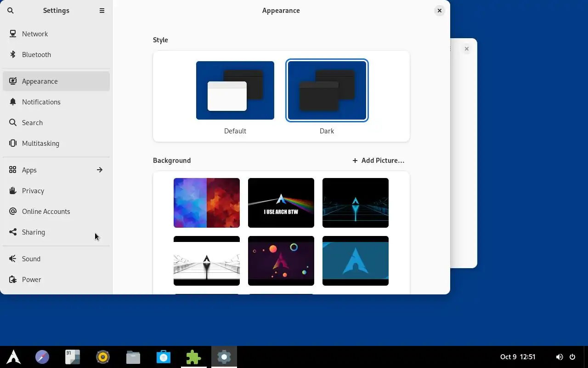Open the yellow music player in the taskbar

pos(103,357)
